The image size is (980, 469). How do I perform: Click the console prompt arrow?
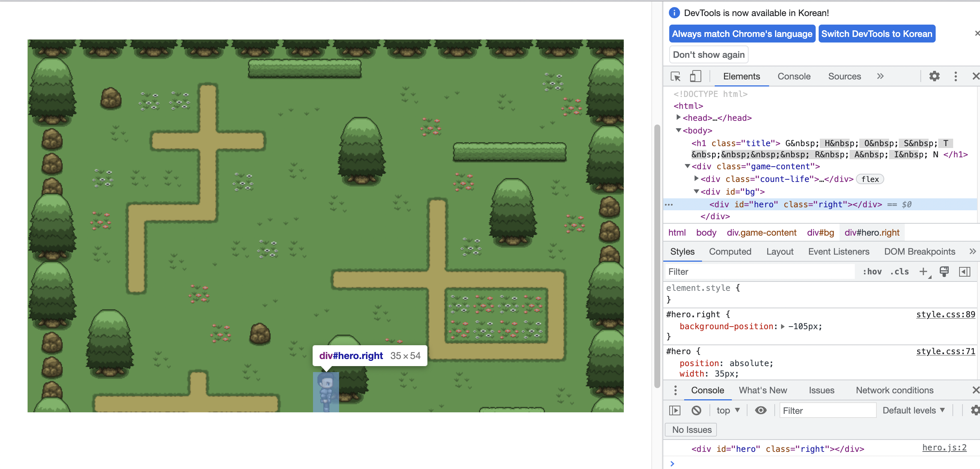pos(672,464)
